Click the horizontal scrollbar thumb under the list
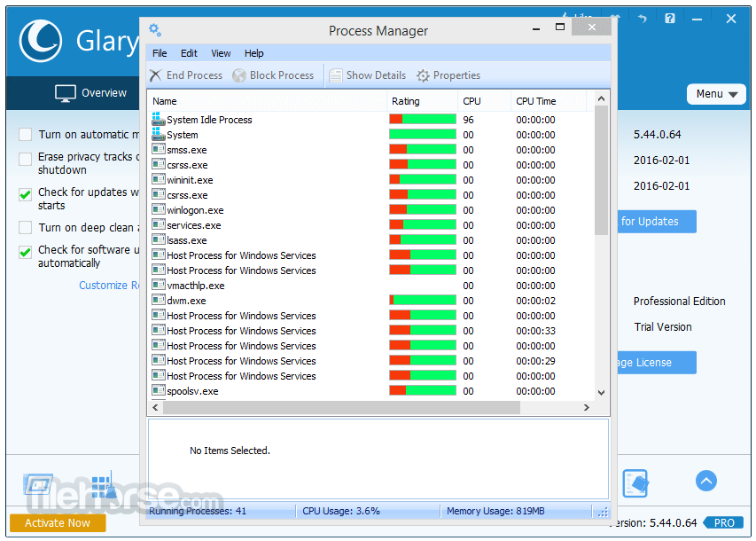The image size is (756, 541). tap(341, 407)
